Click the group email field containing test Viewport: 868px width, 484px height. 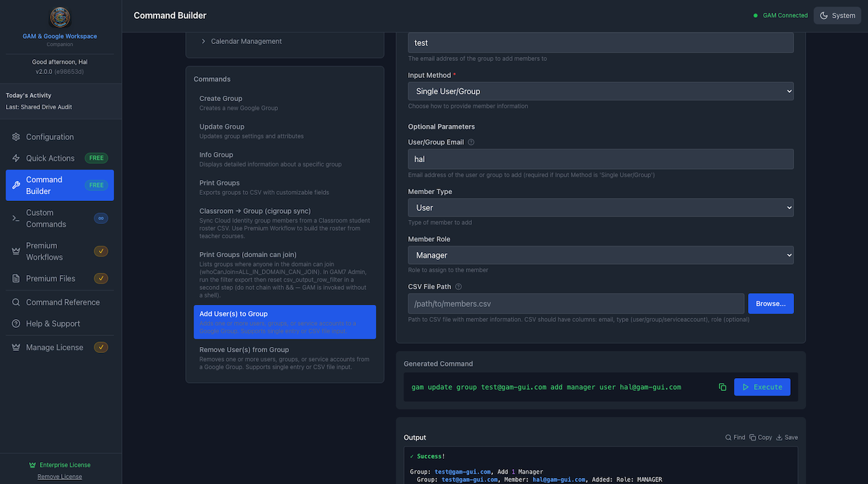tap(601, 43)
